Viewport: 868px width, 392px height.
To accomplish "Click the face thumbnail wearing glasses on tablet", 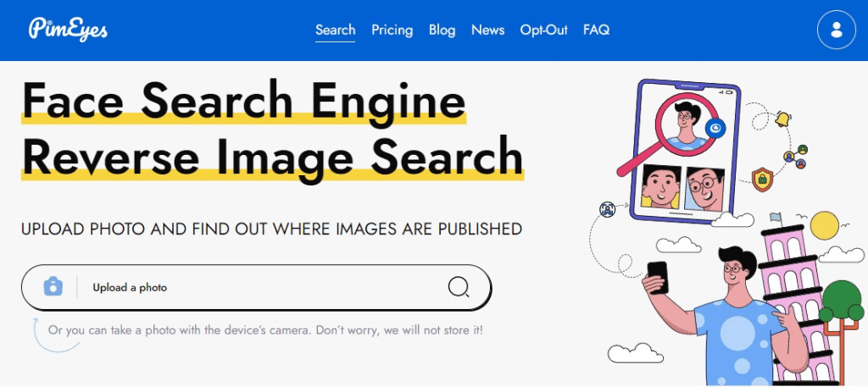I will 704,189.
